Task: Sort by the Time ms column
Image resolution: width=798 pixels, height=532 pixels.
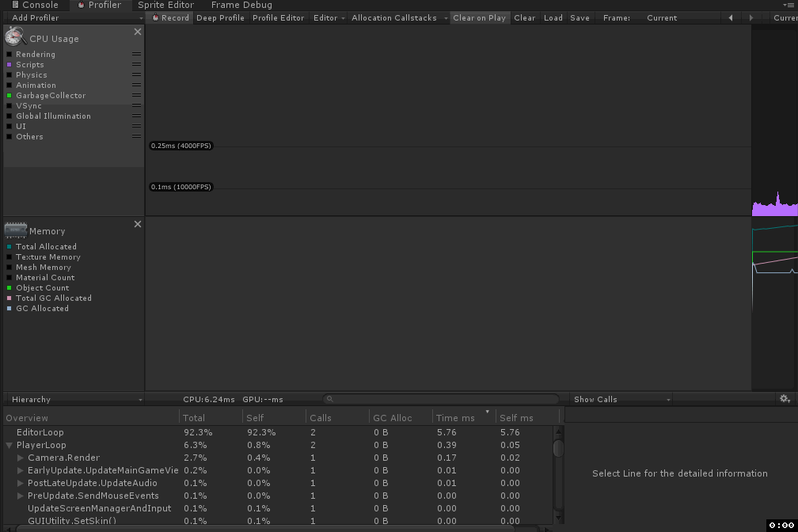Action: pos(463,417)
